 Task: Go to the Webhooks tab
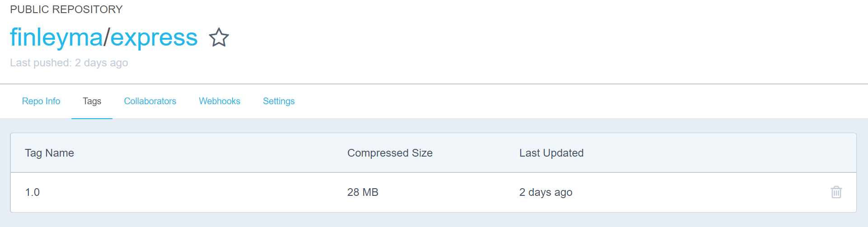tap(219, 102)
